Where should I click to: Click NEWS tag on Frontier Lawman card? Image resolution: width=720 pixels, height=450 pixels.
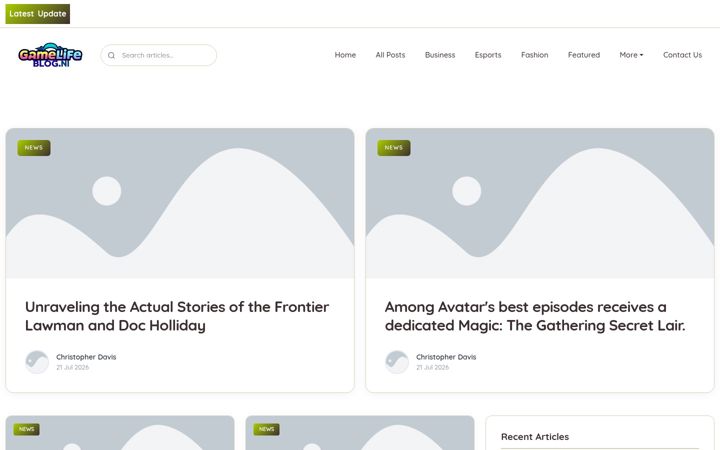(34, 148)
